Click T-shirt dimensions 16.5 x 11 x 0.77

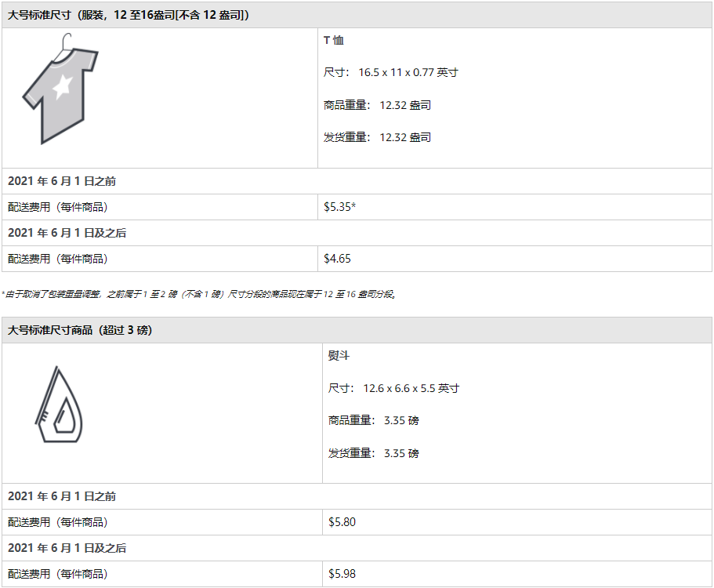pos(391,72)
